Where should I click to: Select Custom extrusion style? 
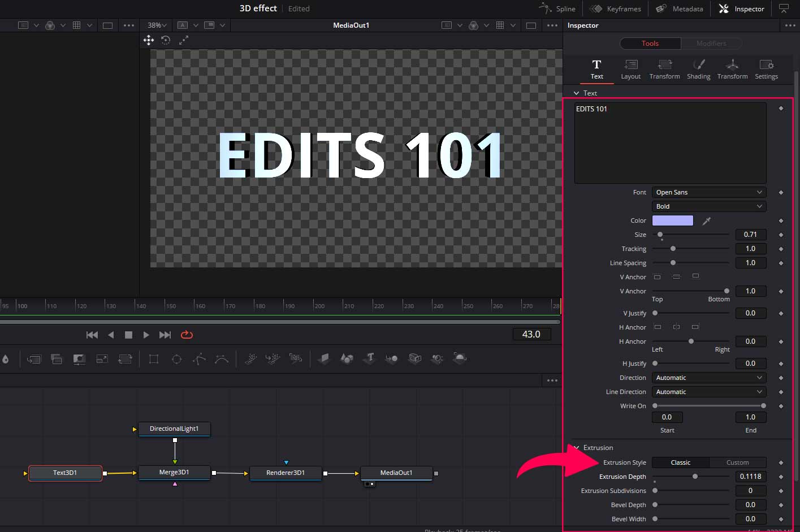(737, 462)
